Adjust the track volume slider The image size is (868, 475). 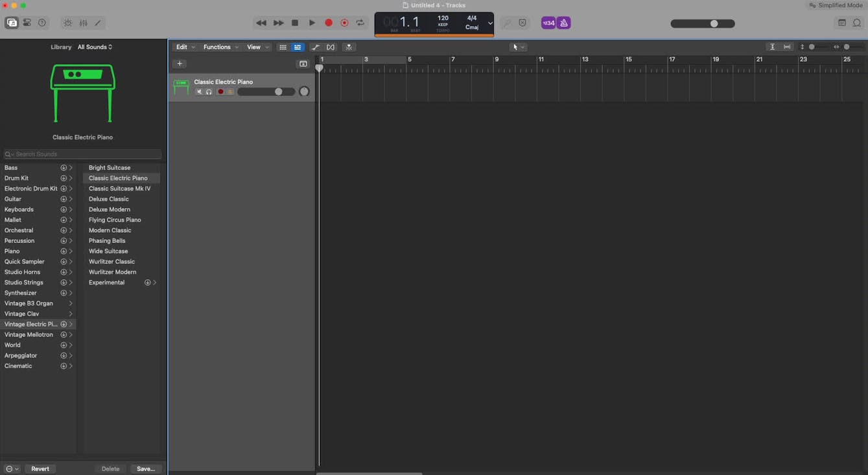266,92
